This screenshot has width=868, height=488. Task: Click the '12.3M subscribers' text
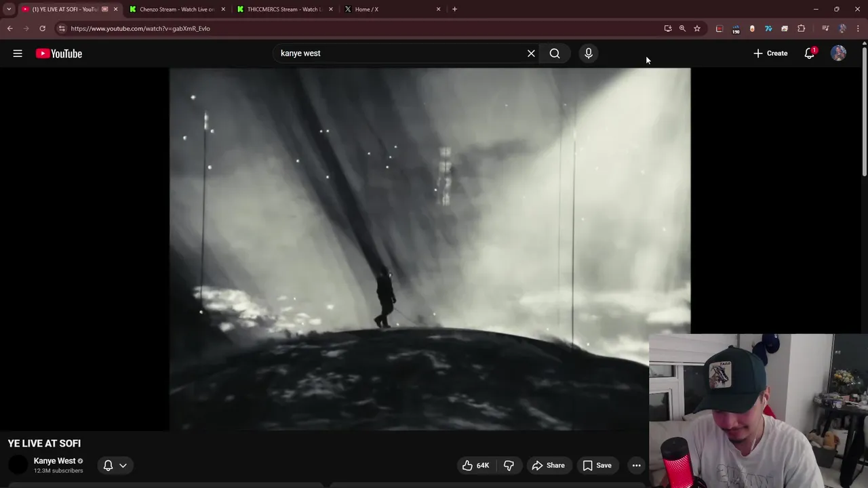click(x=58, y=471)
